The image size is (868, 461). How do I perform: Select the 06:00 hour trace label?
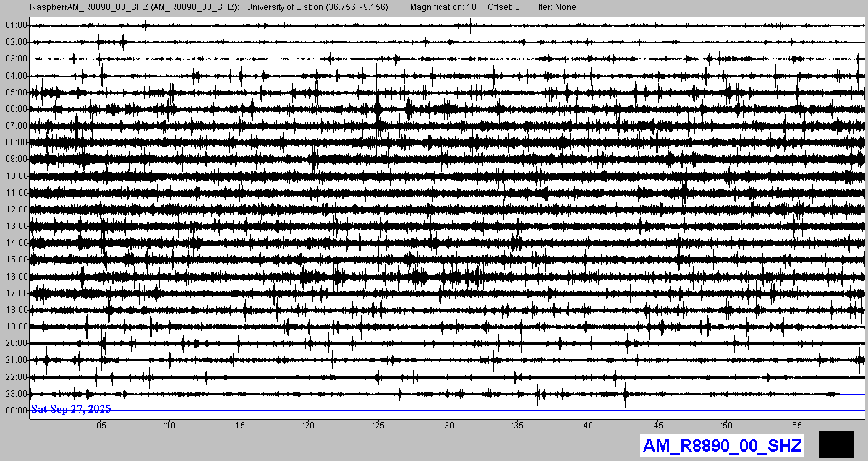[16, 109]
